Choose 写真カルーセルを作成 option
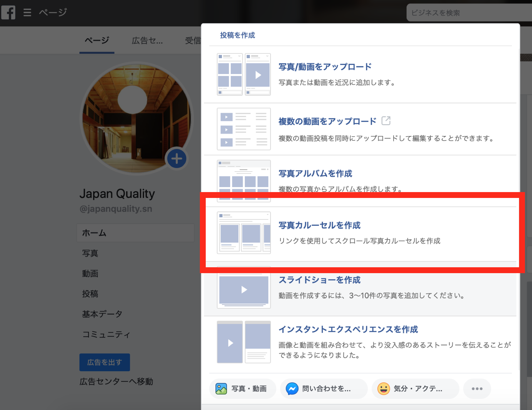 pos(319,225)
